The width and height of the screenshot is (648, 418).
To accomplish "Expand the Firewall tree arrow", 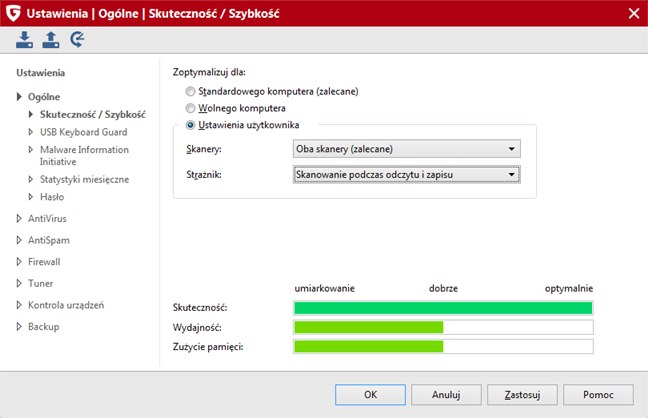I will (x=19, y=262).
